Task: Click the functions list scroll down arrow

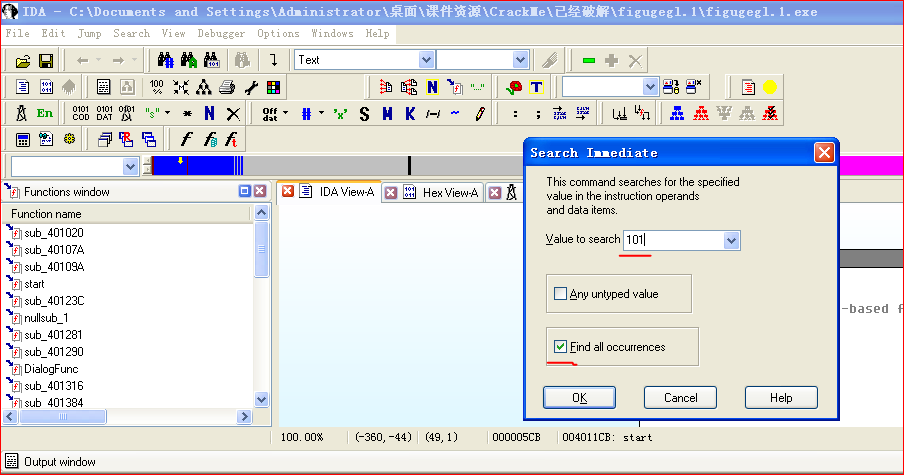Action: tap(261, 399)
